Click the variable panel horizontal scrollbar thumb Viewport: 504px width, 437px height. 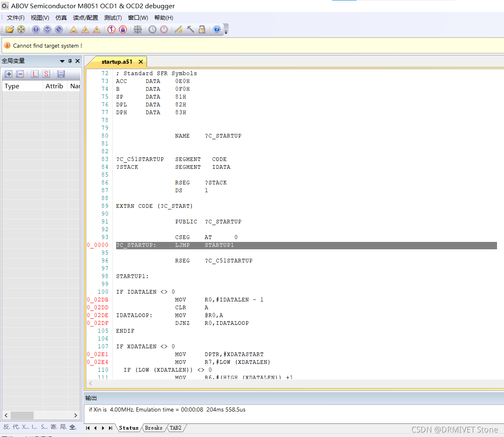22,415
